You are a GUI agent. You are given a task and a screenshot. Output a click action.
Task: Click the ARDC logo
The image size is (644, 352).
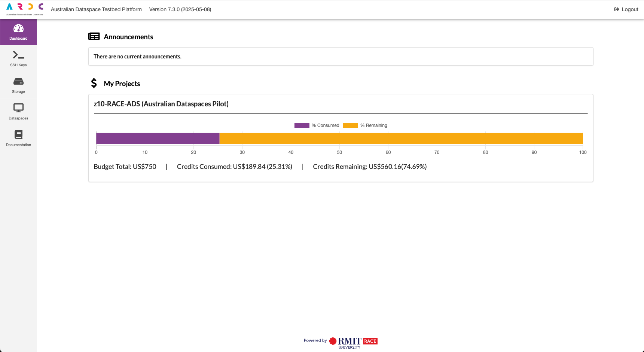coord(25,9)
